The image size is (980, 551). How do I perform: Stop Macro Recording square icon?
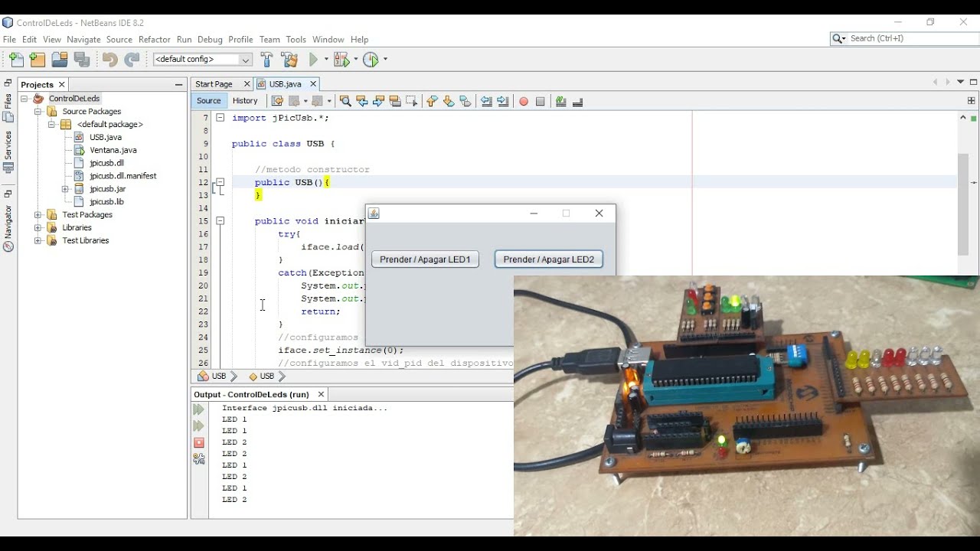pos(541,101)
